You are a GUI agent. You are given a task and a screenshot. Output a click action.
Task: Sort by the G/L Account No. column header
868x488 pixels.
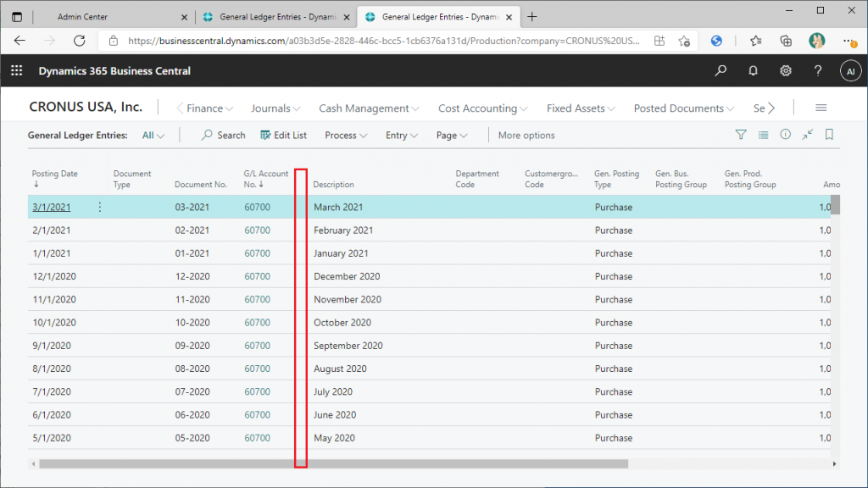click(265, 179)
